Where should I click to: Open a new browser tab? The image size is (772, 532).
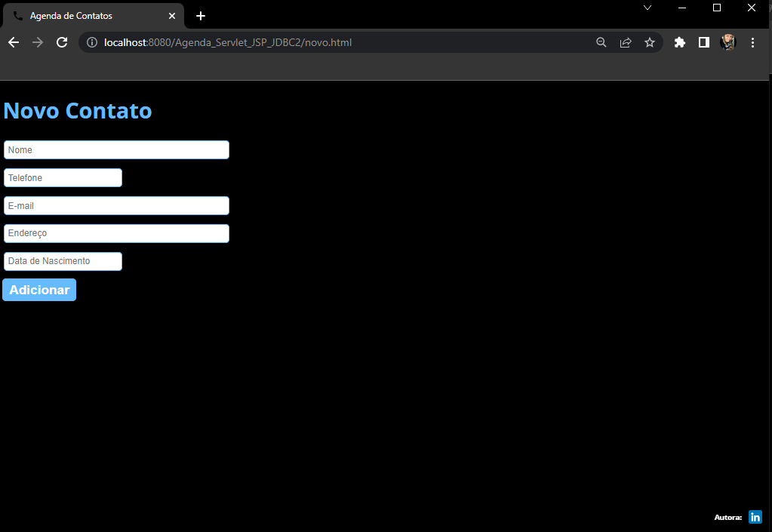coord(200,15)
